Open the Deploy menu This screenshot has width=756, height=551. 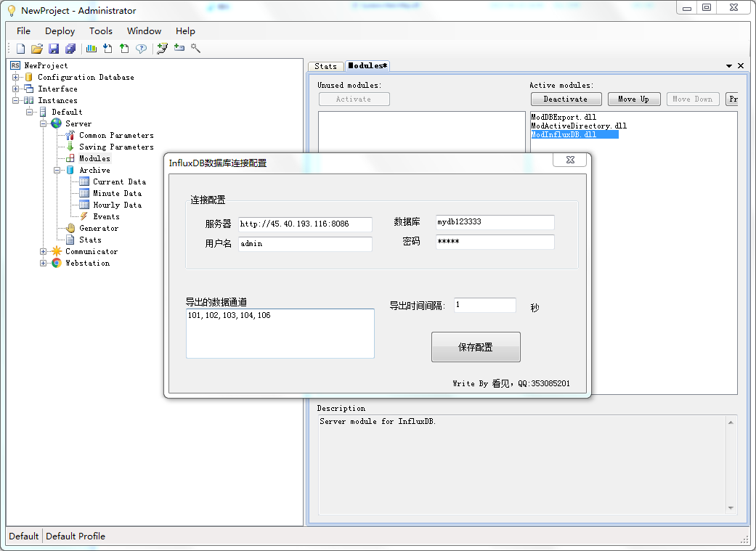coord(60,30)
